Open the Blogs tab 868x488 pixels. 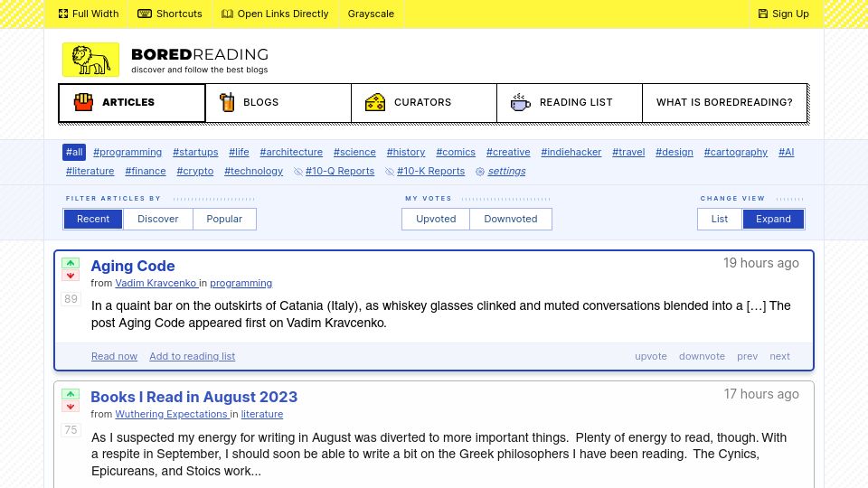[278, 103]
